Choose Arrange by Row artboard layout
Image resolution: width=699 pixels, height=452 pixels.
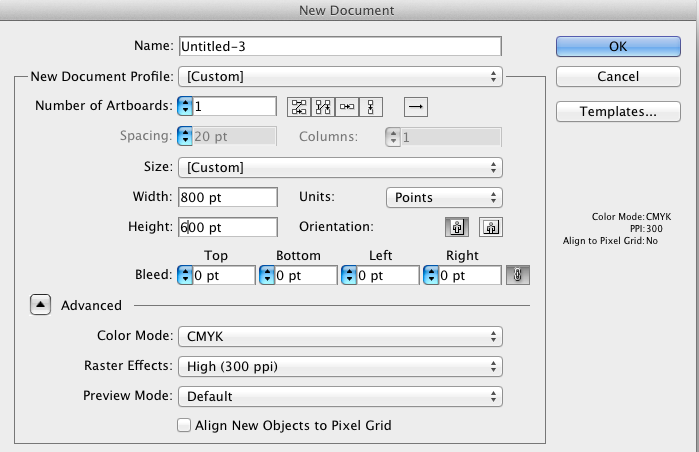point(347,106)
